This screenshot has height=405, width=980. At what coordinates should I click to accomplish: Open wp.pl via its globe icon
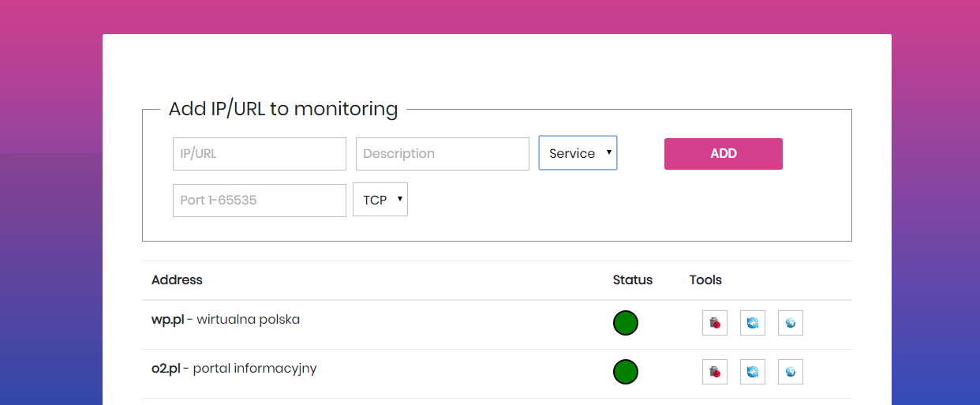pos(791,323)
